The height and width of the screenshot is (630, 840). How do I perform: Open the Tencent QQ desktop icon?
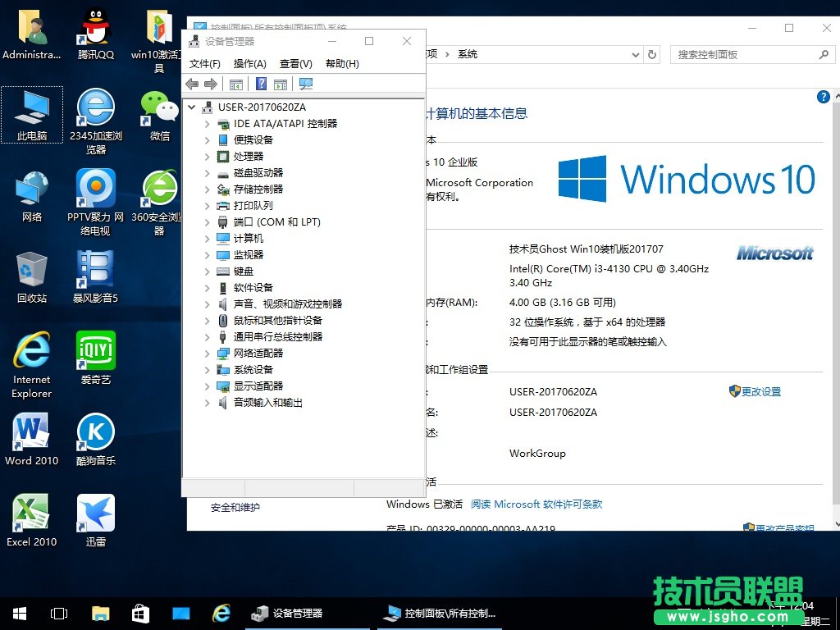pyautogui.click(x=95, y=33)
